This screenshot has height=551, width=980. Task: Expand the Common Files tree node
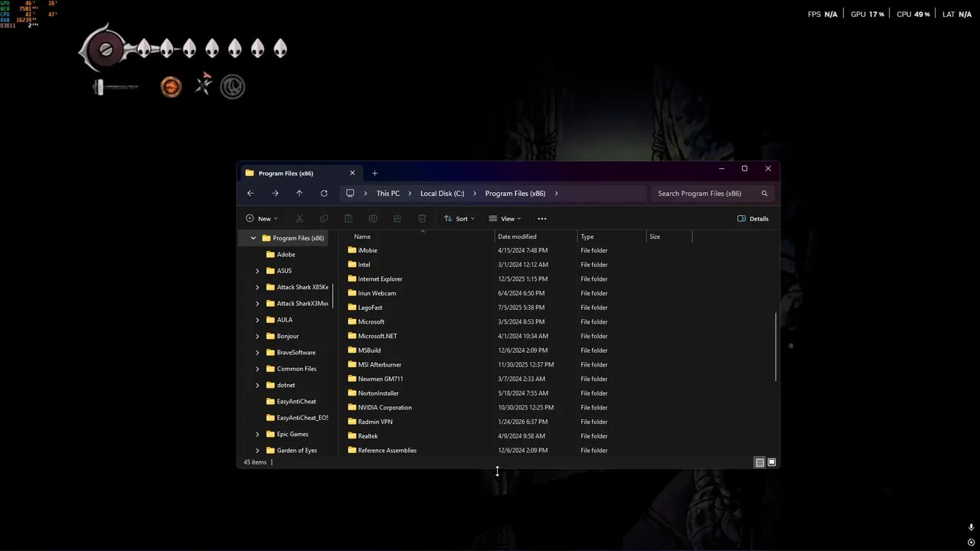(x=258, y=369)
